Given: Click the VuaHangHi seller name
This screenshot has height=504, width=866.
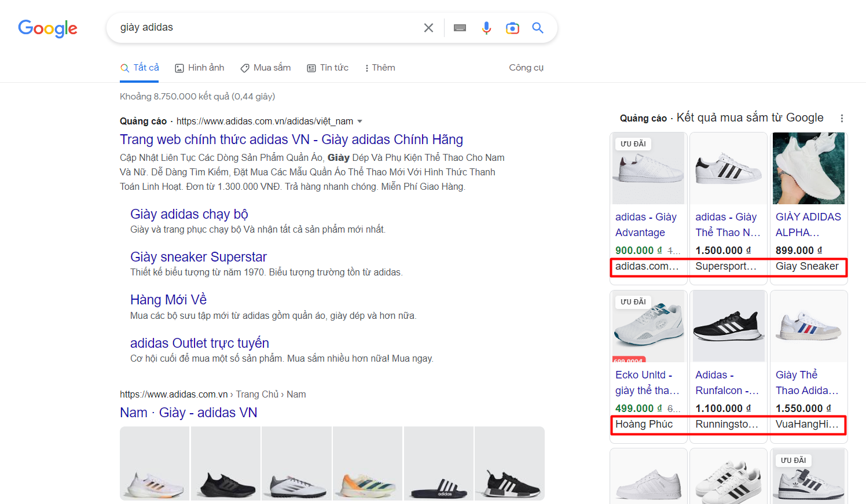Looking at the screenshot, I should 807,424.
